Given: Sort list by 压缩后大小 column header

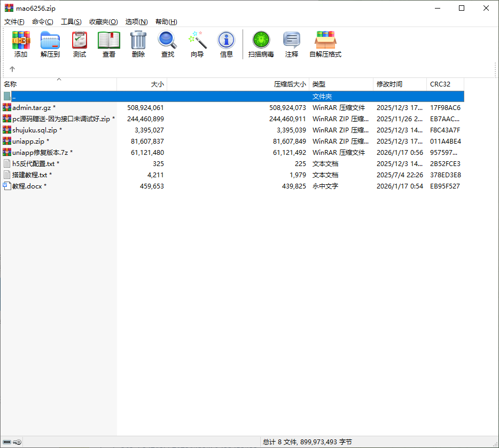Looking at the screenshot, I should 290,84.
